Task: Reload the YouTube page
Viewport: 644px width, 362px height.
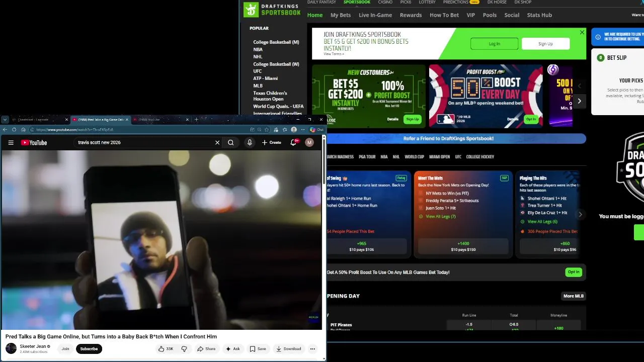Action: pos(14,130)
